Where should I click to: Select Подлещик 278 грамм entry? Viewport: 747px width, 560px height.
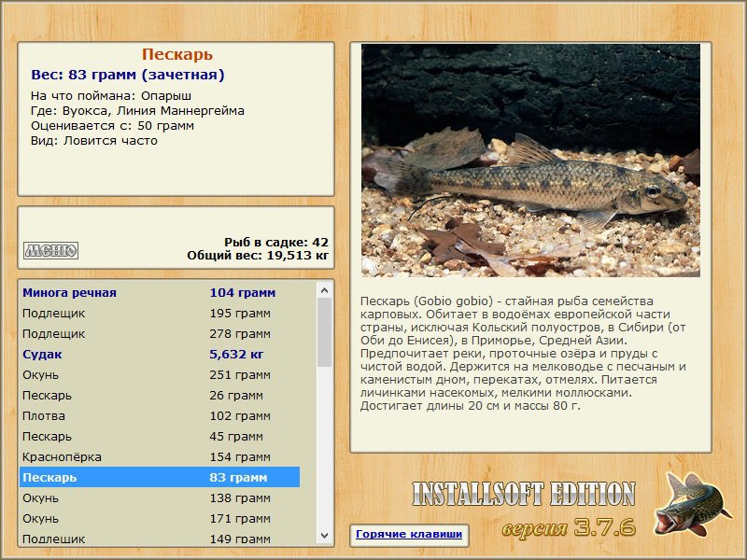160,334
